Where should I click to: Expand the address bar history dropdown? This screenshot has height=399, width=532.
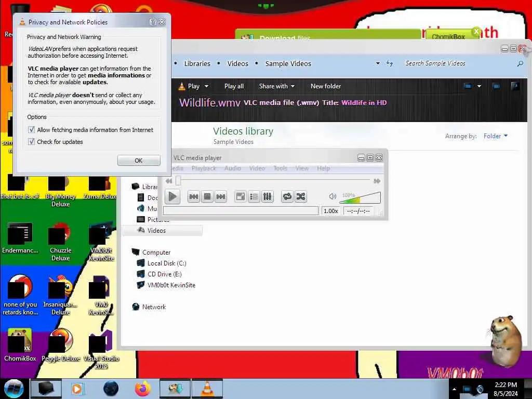[378, 63]
